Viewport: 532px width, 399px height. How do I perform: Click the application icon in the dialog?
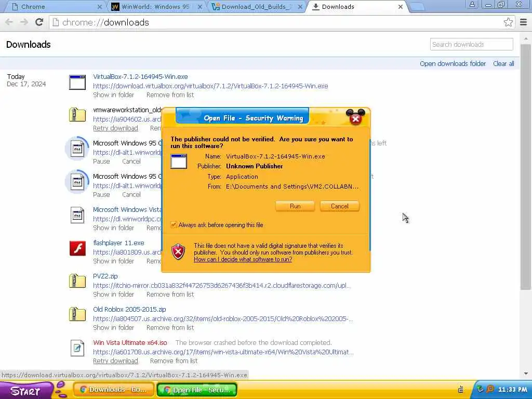(179, 161)
